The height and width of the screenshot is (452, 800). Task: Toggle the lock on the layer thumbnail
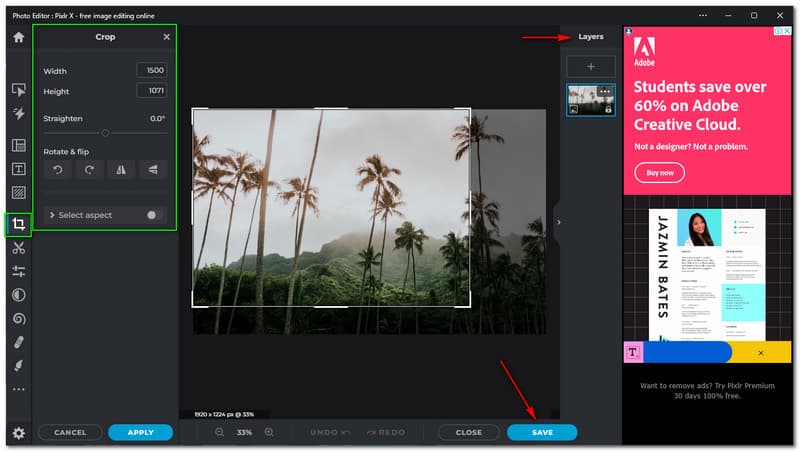coord(608,109)
